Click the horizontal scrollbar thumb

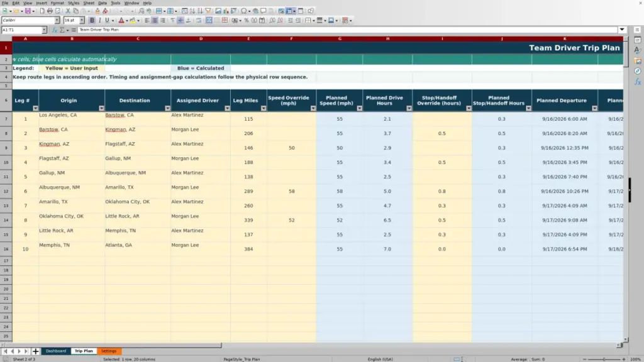pyautogui.click(x=113, y=346)
